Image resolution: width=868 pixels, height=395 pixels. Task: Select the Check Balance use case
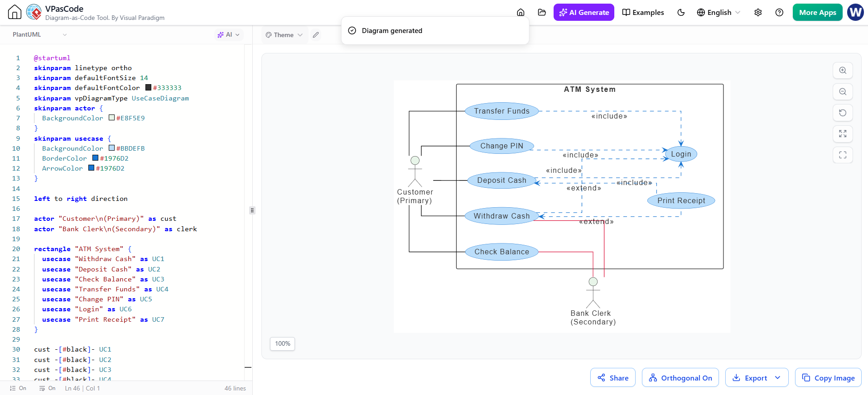point(502,252)
